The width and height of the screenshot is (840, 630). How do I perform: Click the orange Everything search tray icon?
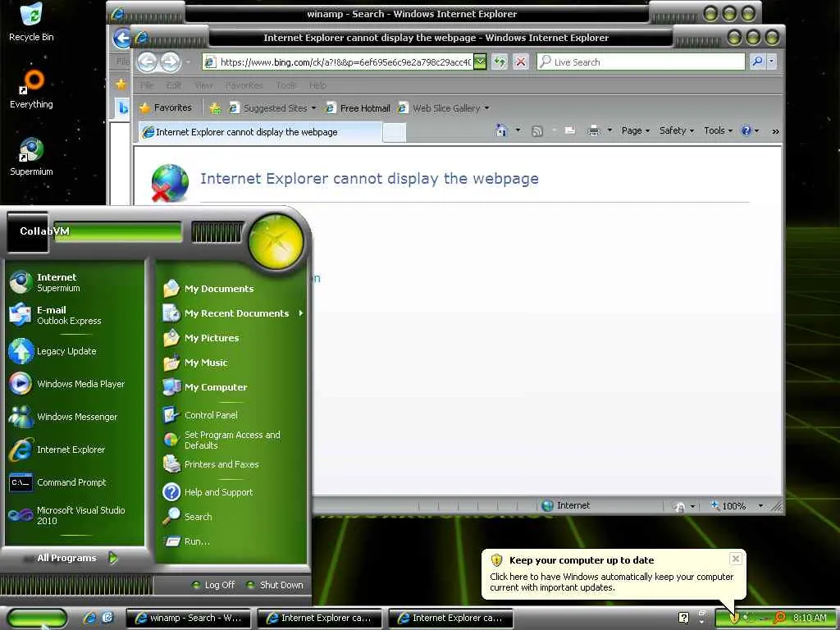[780, 618]
